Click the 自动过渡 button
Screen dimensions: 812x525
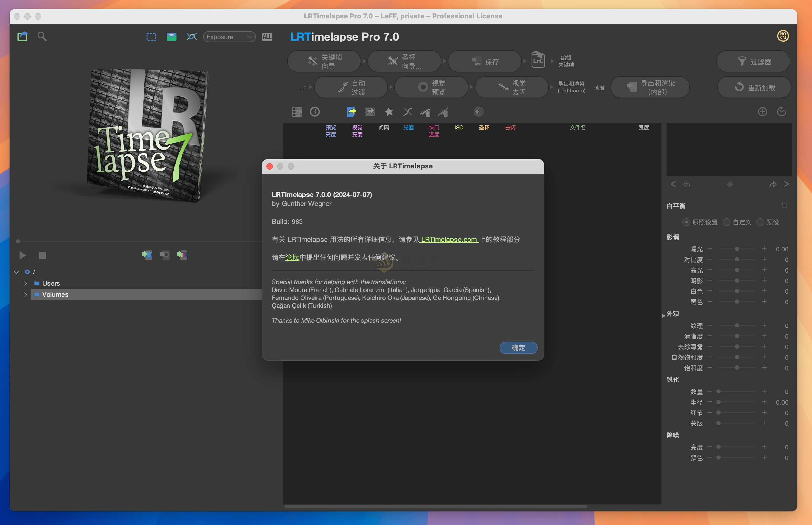[x=351, y=87]
